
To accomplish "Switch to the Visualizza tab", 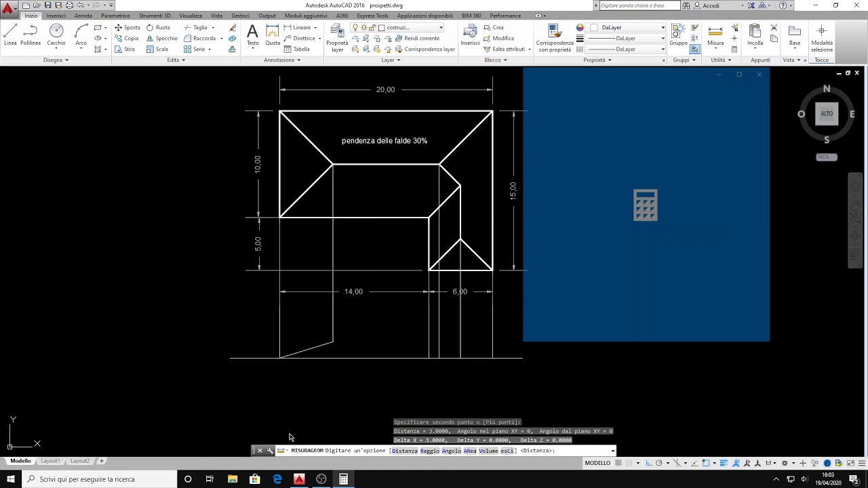I will [x=191, y=16].
